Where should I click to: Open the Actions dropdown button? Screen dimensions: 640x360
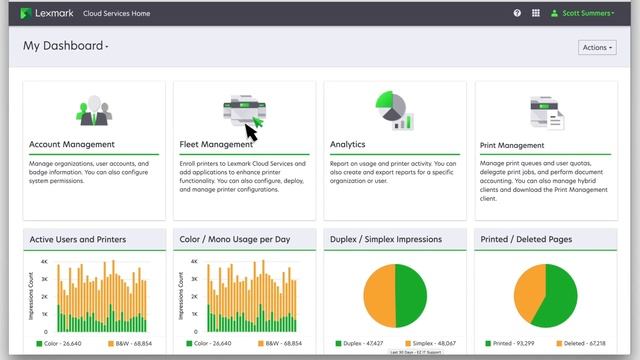click(597, 47)
